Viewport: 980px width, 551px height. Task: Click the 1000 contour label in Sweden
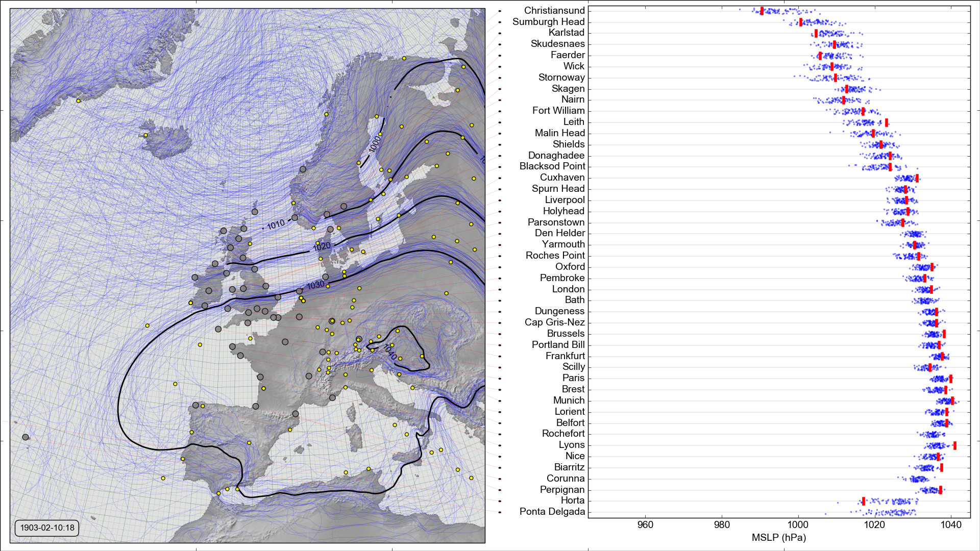(375, 144)
